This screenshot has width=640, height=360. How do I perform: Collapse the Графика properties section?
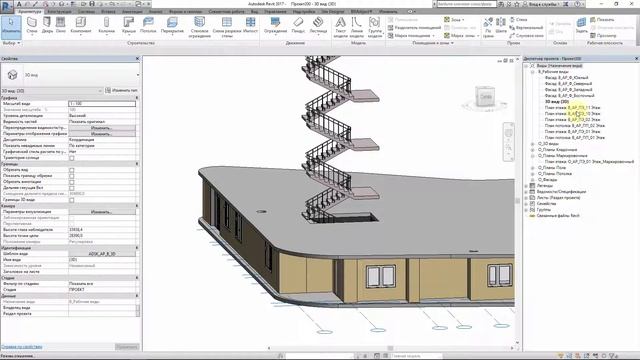(137, 98)
